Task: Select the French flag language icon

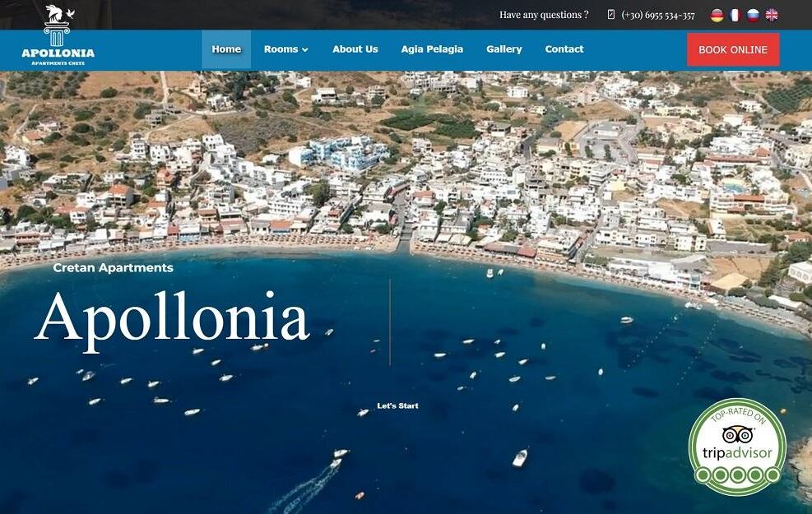Action: 735,15
